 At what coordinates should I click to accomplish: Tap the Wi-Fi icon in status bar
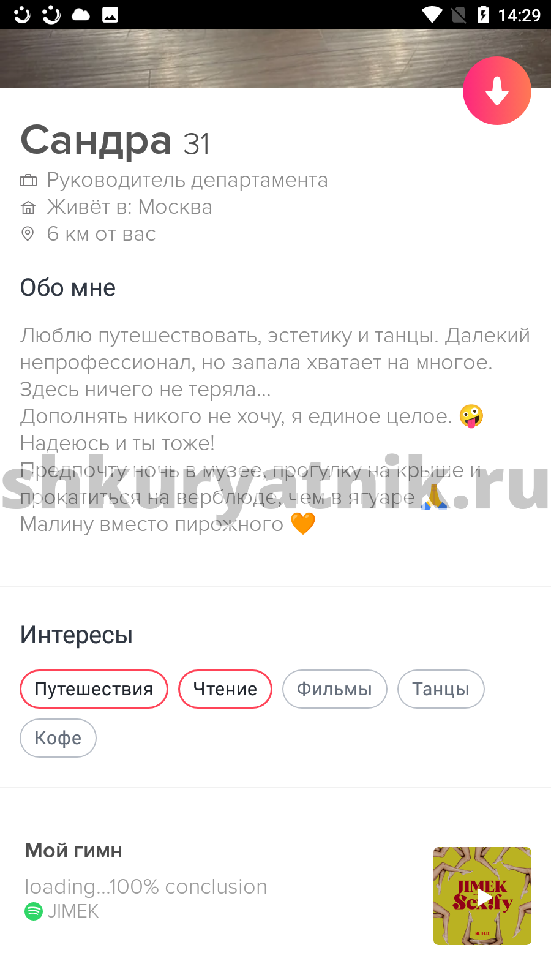pos(432,15)
